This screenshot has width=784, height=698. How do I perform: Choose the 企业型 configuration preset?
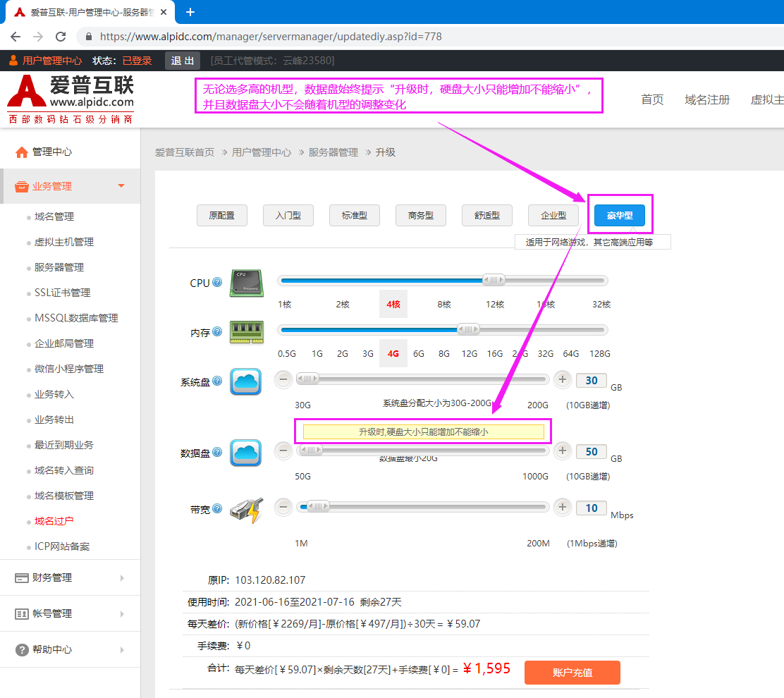[x=553, y=216]
